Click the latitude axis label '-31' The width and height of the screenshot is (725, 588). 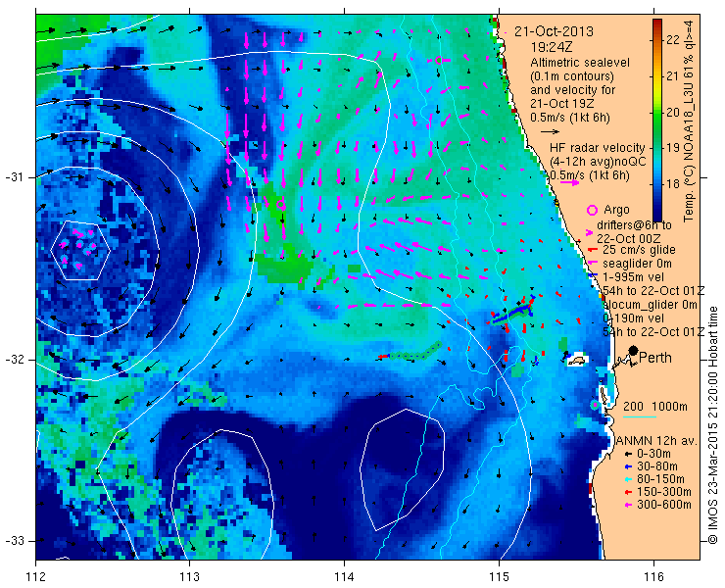[x=14, y=177]
